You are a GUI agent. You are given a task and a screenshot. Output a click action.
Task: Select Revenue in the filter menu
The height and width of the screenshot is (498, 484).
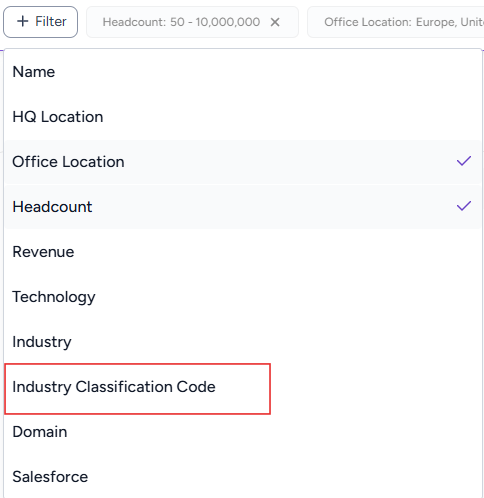point(243,252)
